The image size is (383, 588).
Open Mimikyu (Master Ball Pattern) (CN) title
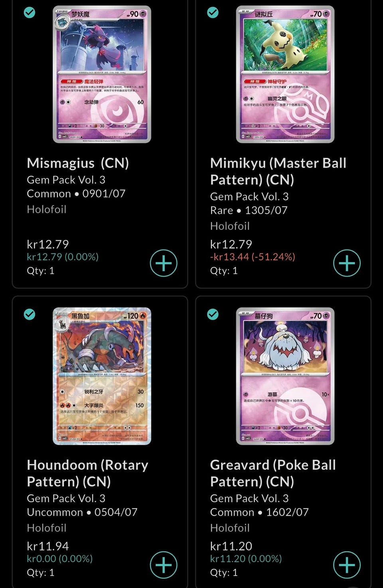click(278, 171)
